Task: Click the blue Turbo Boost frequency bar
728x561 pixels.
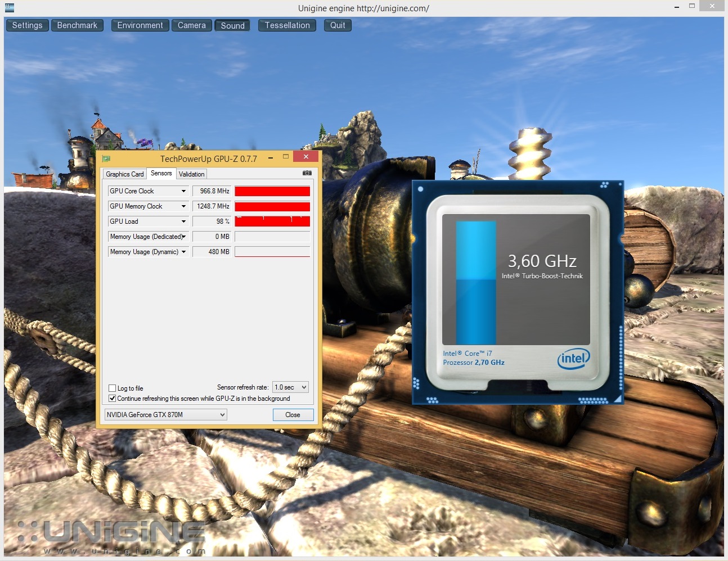Action: click(x=476, y=283)
